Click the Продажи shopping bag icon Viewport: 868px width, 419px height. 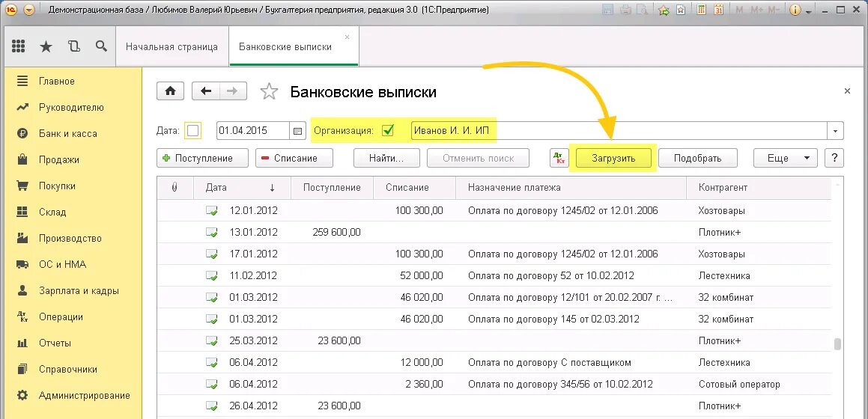pyautogui.click(x=22, y=160)
